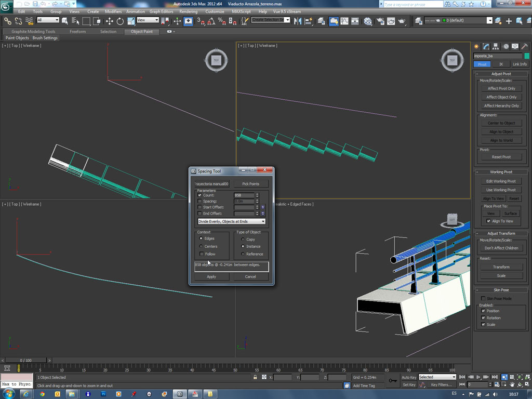Screen dimensions: 532x399
Task: Open Curve Editor from toolbar
Action: [344, 21]
